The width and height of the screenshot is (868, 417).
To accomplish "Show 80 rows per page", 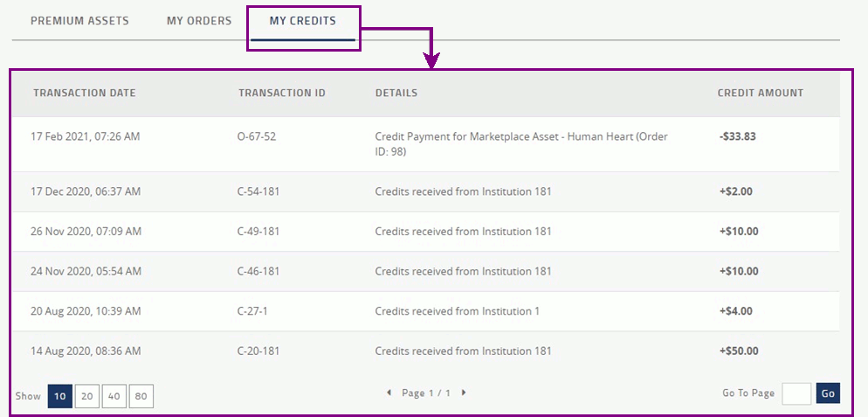I will coord(141,396).
